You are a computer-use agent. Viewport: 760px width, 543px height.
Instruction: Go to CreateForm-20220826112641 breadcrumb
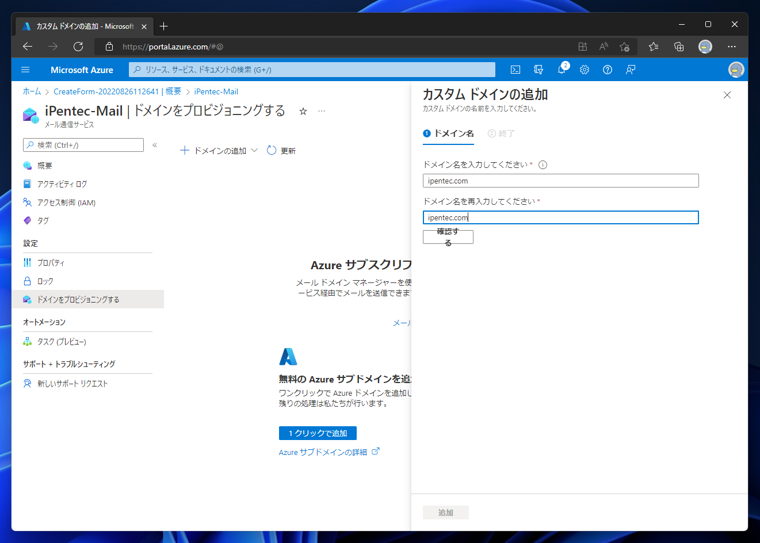117,92
